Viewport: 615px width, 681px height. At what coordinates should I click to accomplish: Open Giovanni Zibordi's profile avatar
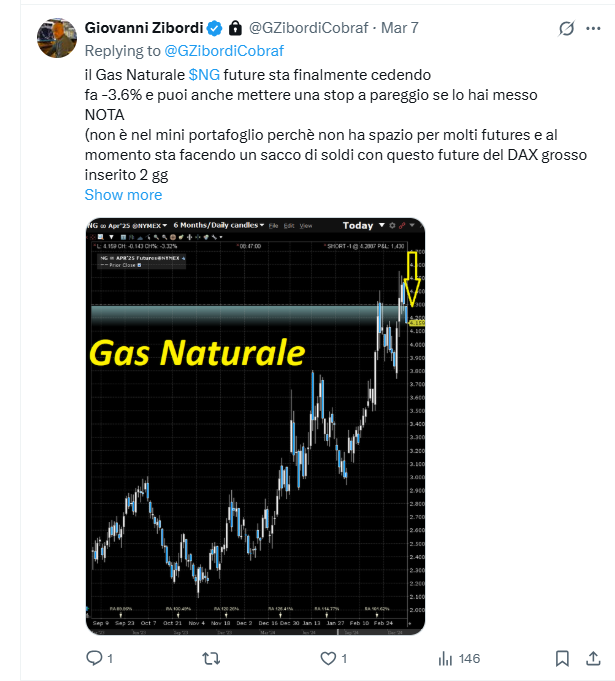(x=57, y=38)
